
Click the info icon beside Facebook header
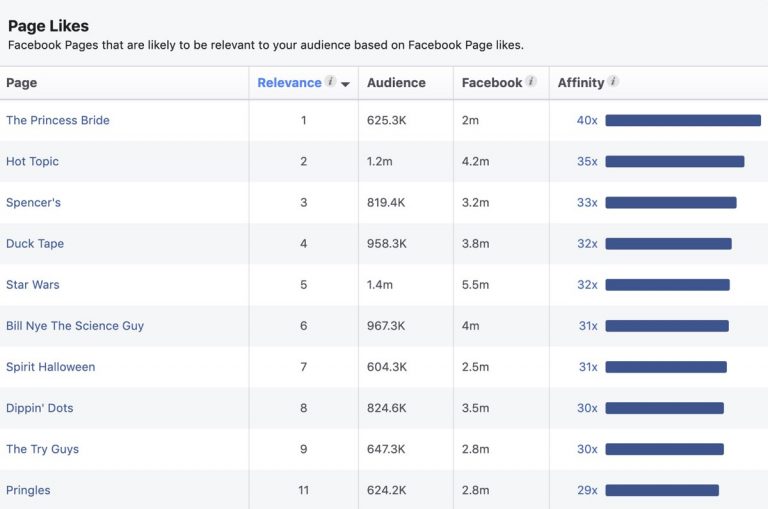click(531, 81)
